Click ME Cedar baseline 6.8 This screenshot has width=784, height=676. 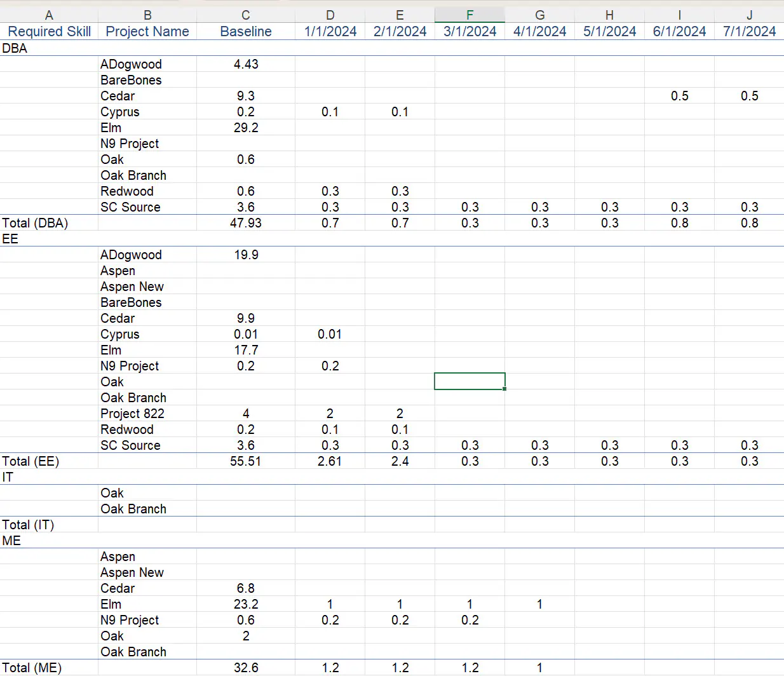246,588
